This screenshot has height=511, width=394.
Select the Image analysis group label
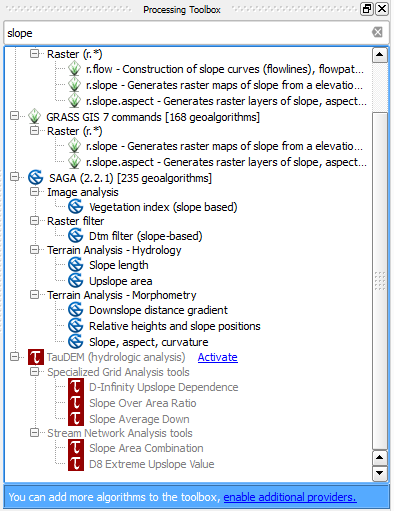tap(83, 192)
